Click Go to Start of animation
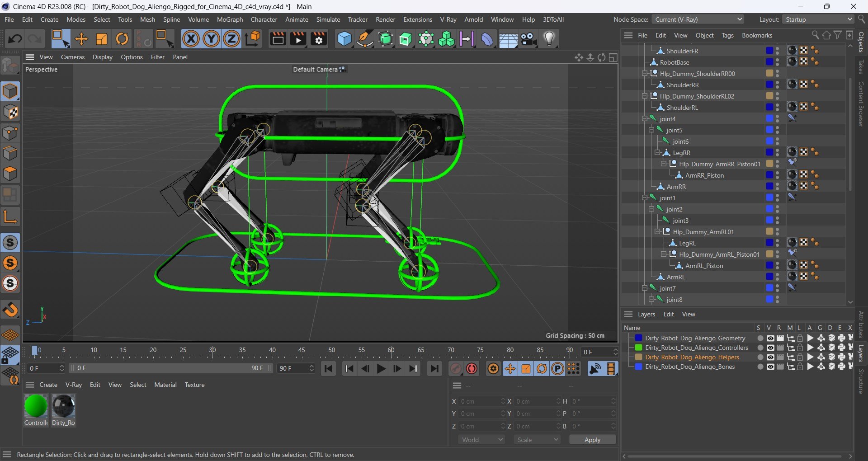Screen dimensions: 868x461 tap(329, 369)
